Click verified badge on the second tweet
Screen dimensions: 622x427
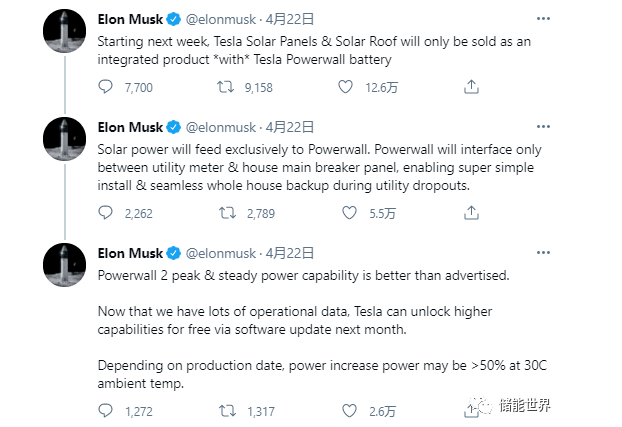(173, 127)
